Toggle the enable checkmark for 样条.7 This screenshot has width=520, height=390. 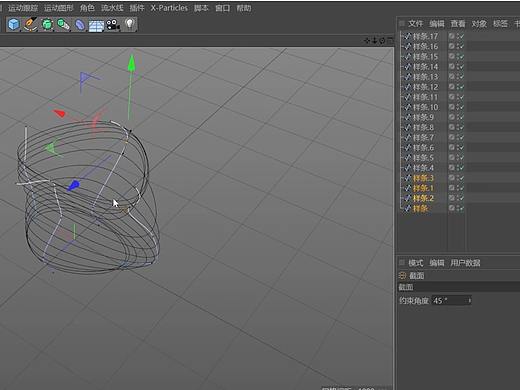tap(462, 137)
